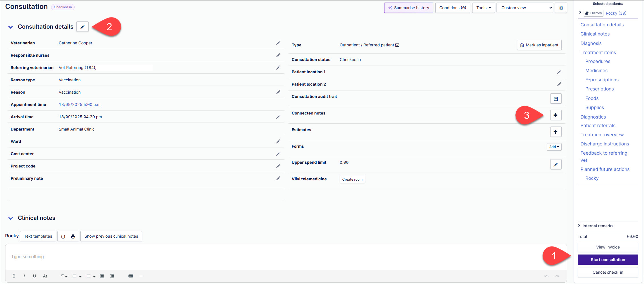Viewport: 644px width, 284px height.
Task: Open font size option in editor
Action: (x=45, y=276)
